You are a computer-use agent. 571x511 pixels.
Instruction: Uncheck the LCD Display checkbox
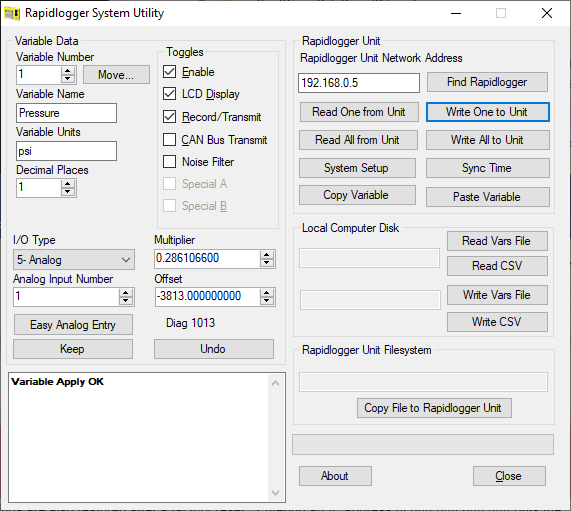coord(169,94)
